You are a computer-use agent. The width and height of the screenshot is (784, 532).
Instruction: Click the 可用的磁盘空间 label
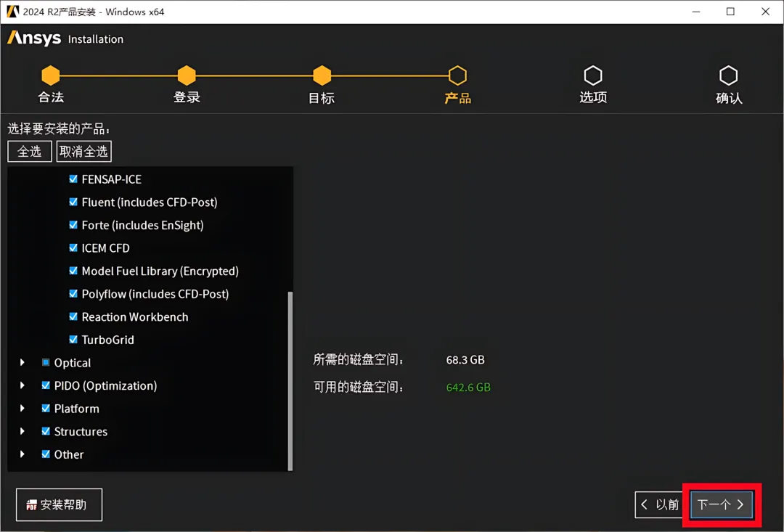point(359,387)
